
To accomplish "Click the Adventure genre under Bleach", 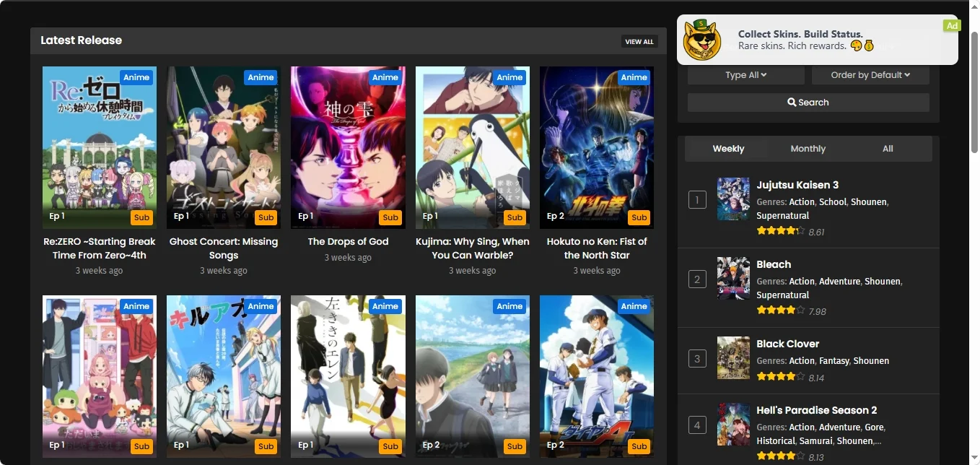I will tap(839, 282).
